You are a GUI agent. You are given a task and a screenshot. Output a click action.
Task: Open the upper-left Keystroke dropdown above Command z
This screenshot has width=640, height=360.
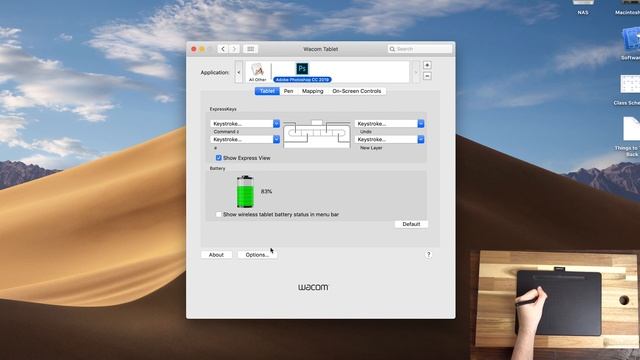pyautogui.click(x=245, y=124)
